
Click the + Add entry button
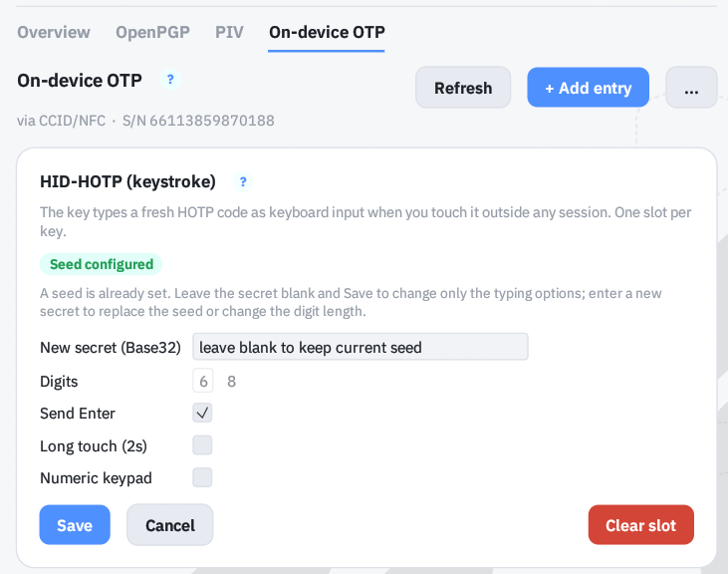click(x=588, y=88)
